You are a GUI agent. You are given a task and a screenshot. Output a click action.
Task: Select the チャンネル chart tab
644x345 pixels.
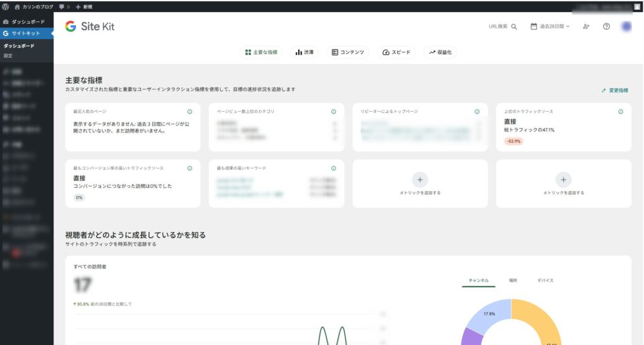click(479, 281)
